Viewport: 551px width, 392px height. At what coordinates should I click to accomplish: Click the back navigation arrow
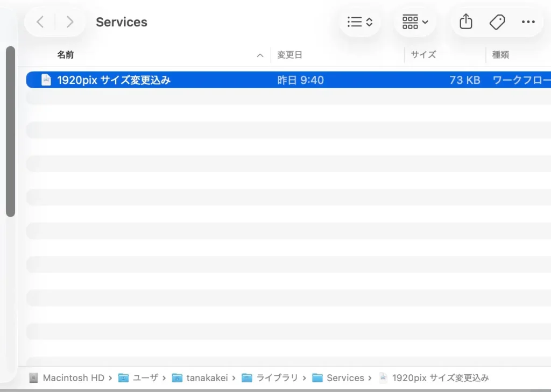point(40,22)
